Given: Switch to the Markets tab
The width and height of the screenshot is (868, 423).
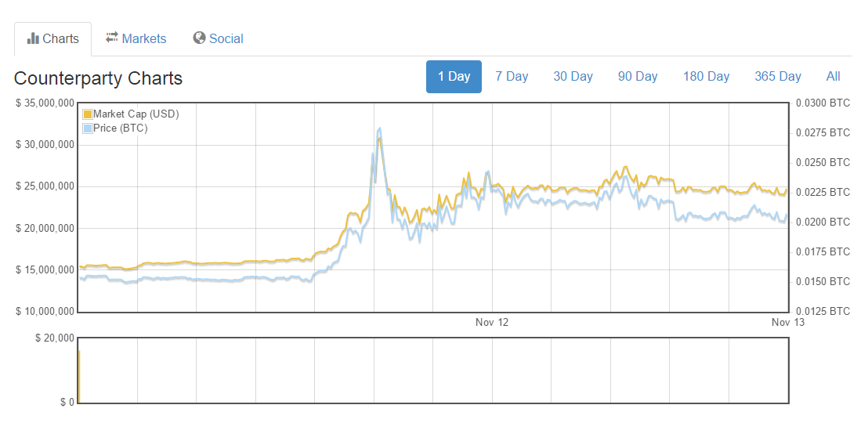Looking at the screenshot, I should pos(136,38).
